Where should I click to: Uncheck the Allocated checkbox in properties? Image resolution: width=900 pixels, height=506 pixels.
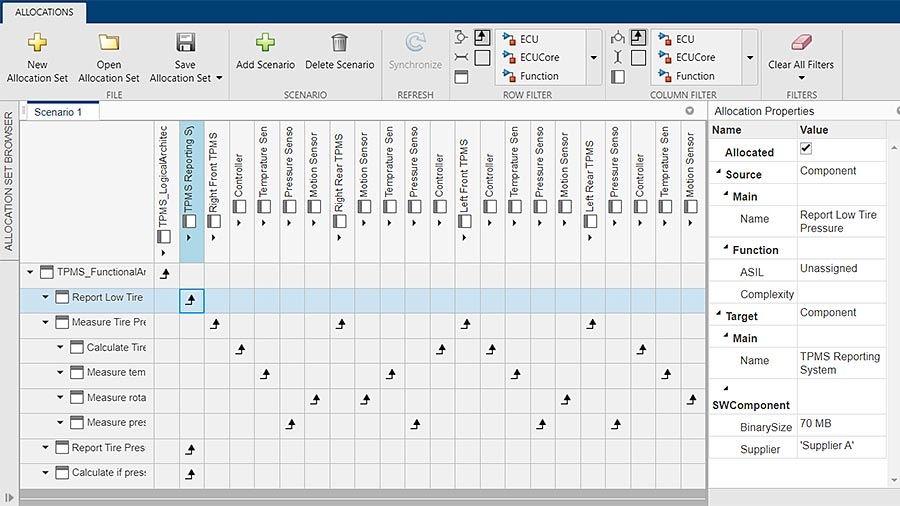point(806,149)
